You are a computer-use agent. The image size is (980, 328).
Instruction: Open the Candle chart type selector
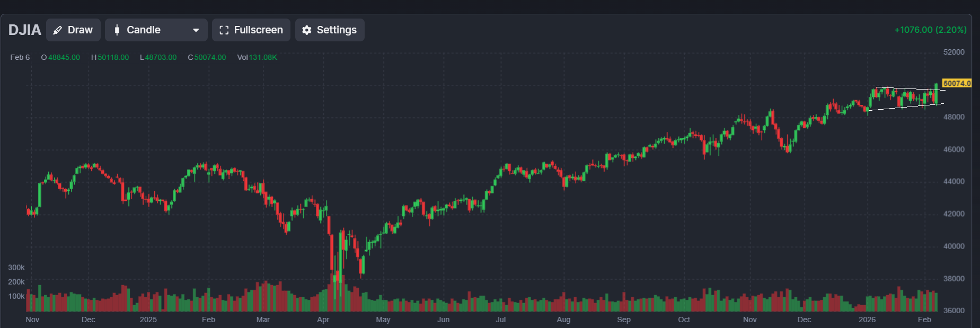(156, 30)
